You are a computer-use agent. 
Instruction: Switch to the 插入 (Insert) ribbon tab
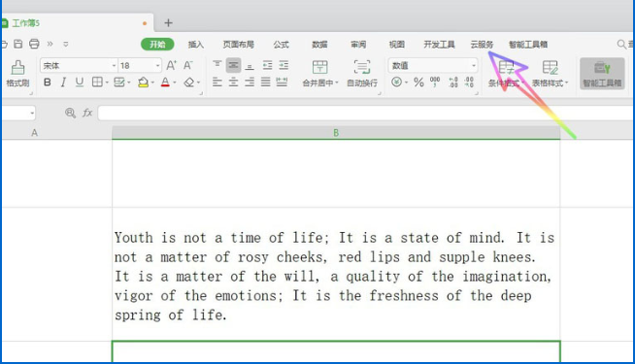point(195,45)
